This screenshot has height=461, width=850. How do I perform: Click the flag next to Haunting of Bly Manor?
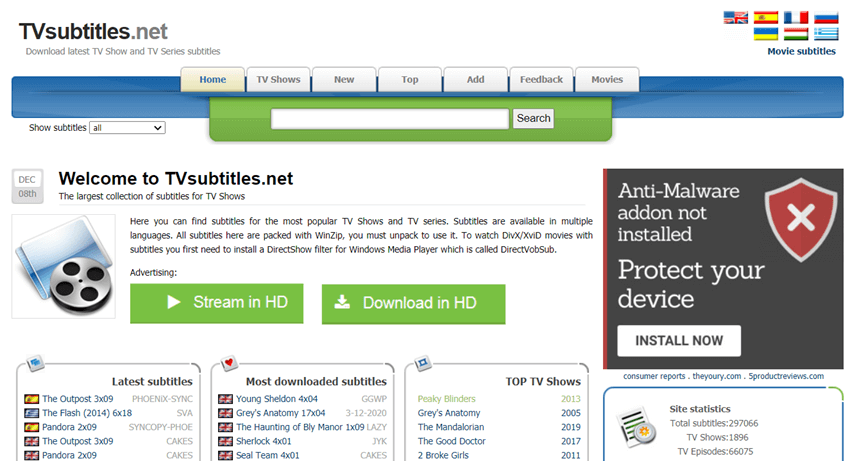pyautogui.click(x=225, y=427)
